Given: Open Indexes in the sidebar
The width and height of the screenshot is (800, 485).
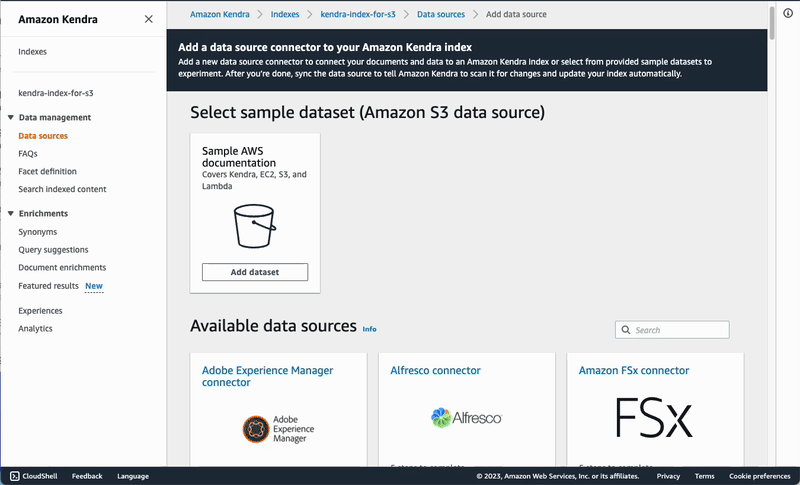Looking at the screenshot, I should (32, 52).
